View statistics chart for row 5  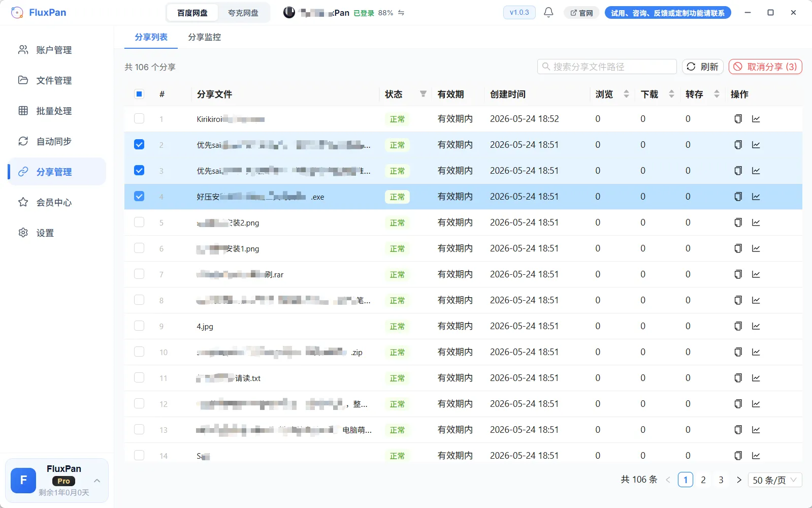tap(756, 223)
